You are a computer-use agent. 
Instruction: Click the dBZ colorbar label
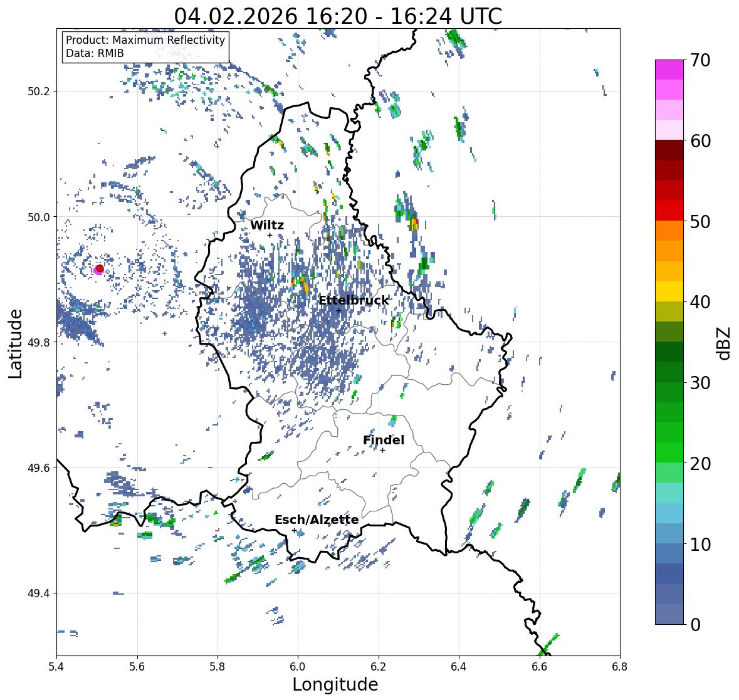click(725, 343)
